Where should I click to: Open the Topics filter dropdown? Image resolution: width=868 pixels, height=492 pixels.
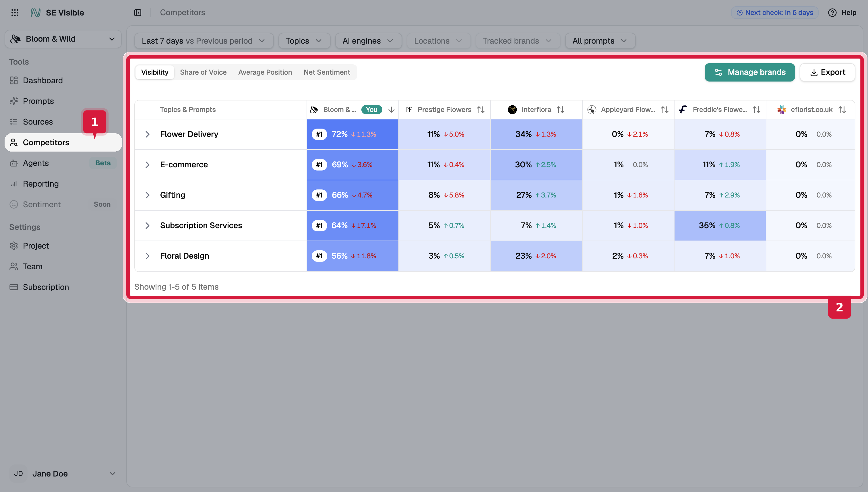coord(304,41)
